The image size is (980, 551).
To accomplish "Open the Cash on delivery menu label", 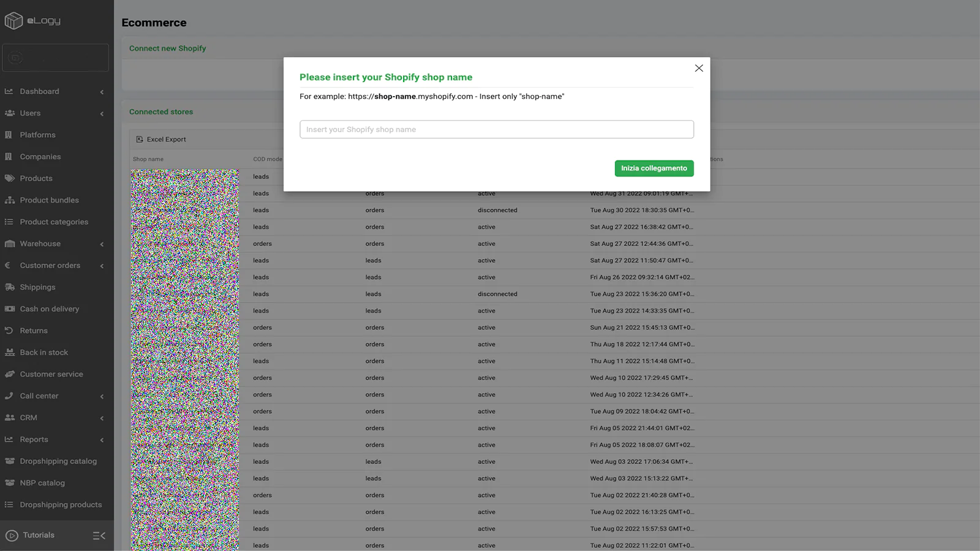I will pos(50,309).
